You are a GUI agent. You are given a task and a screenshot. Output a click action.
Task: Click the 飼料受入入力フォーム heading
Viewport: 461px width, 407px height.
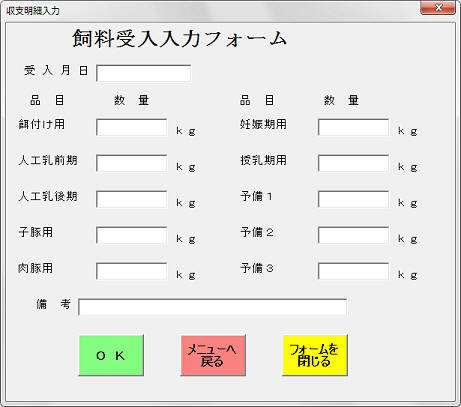[179, 39]
